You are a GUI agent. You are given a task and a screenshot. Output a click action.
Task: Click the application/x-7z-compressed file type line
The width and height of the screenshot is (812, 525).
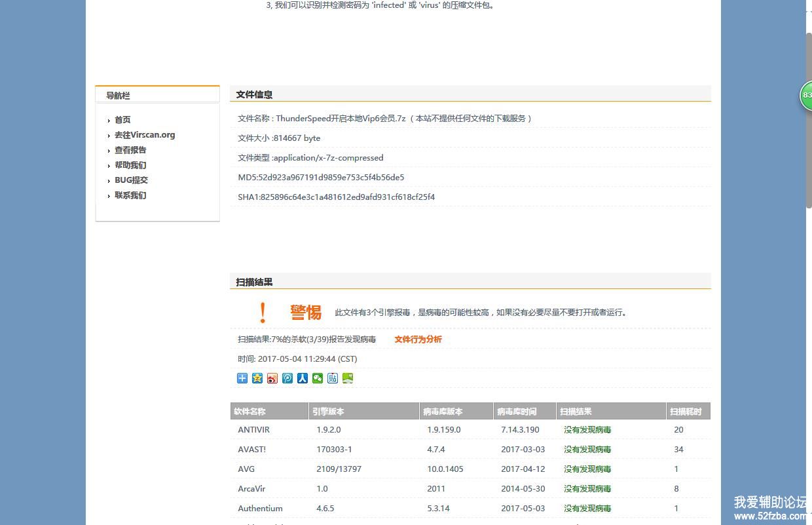pos(310,158)
